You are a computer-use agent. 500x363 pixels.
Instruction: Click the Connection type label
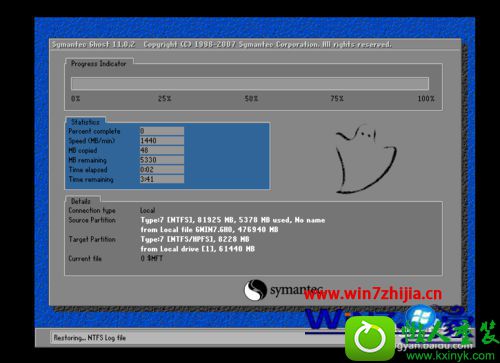tap(92, 210)
